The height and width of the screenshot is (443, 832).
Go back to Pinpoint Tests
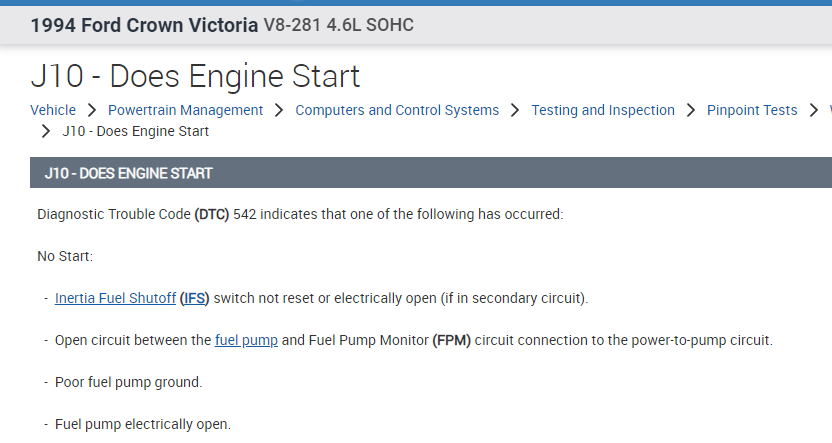coord(752,110)
